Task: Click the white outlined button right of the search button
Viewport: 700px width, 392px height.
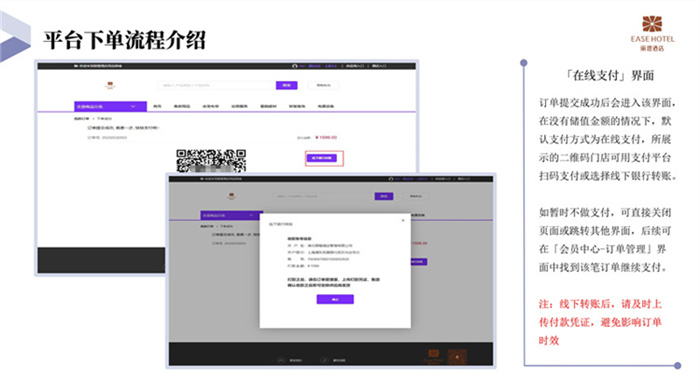Action: pos(324,85)
